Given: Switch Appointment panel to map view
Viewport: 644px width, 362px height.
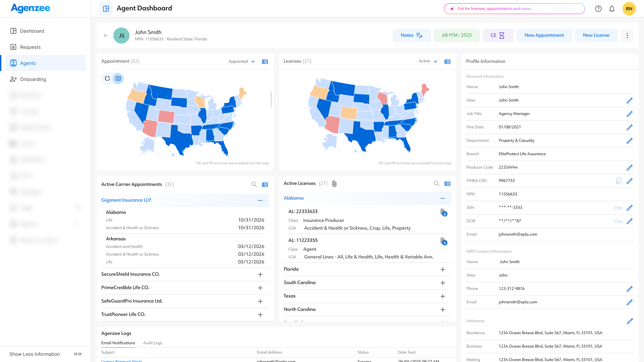Looking at the screenshot, I should [x=118, y=78].
